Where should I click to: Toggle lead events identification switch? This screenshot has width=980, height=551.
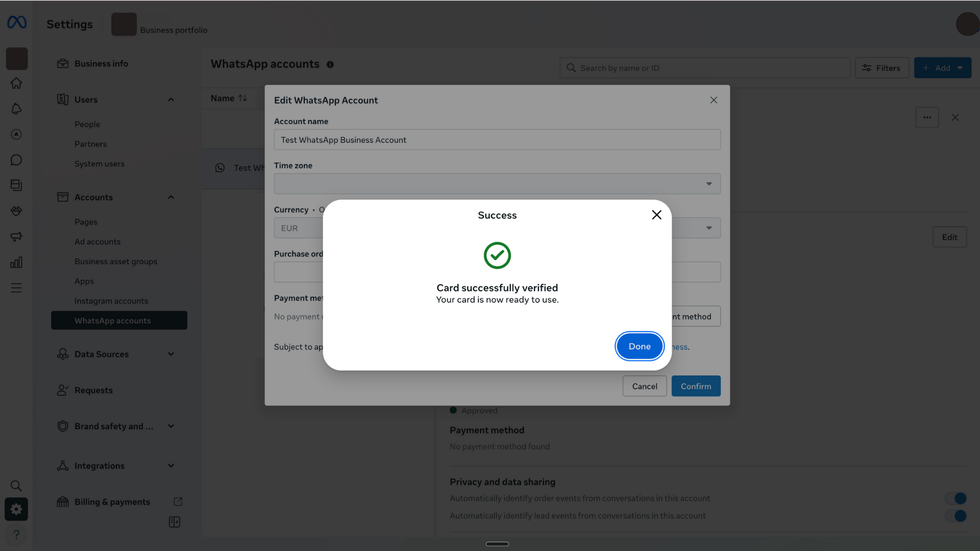[955, 516]
